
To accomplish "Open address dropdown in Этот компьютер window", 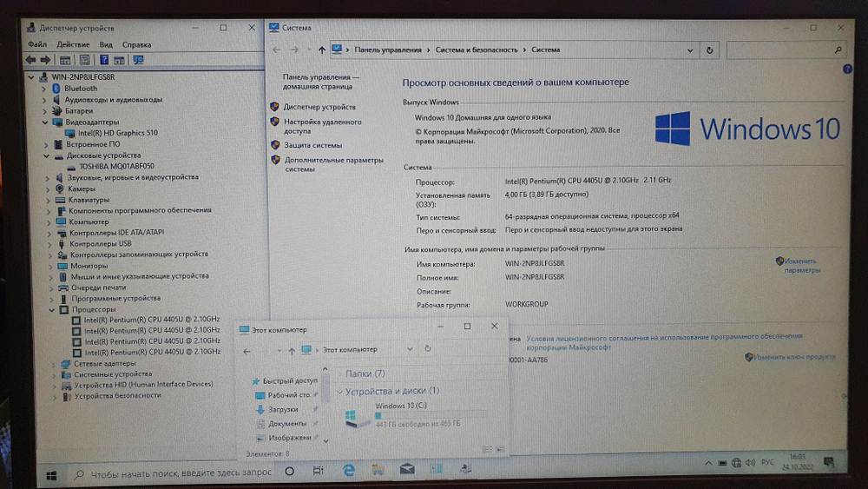I will coord(410,349).
